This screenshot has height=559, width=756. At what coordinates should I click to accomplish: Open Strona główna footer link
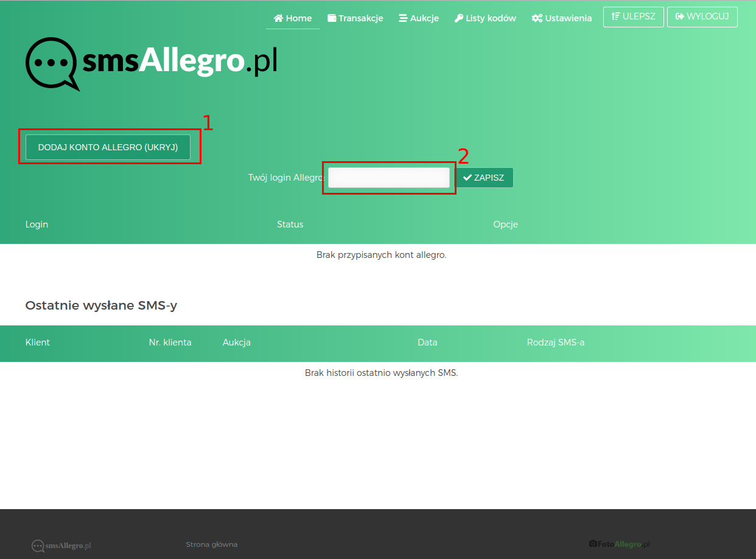[212, 544]
